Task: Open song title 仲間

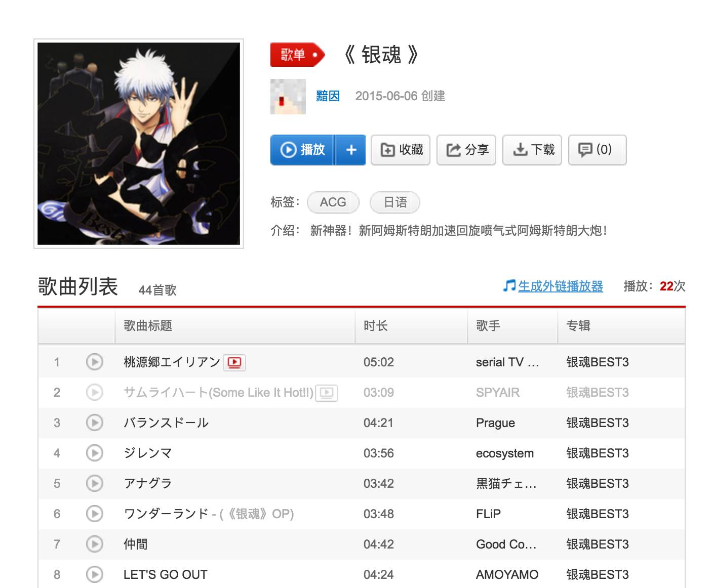Action: click(x=136, y=544)
